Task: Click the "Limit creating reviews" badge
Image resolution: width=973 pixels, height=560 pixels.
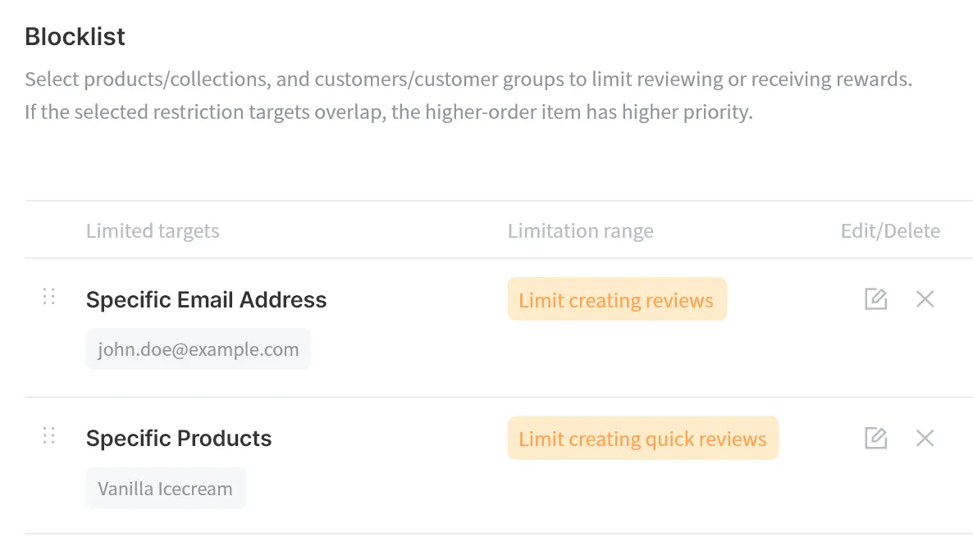Action: [617, 299]
